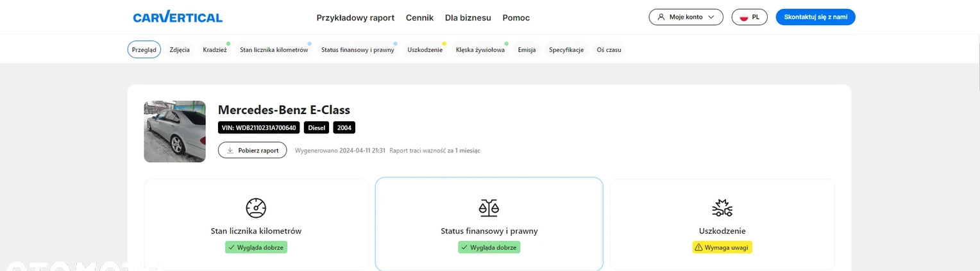Click the car crash damage icon
The height and width of the screenshot is (271, 980).
722,208
